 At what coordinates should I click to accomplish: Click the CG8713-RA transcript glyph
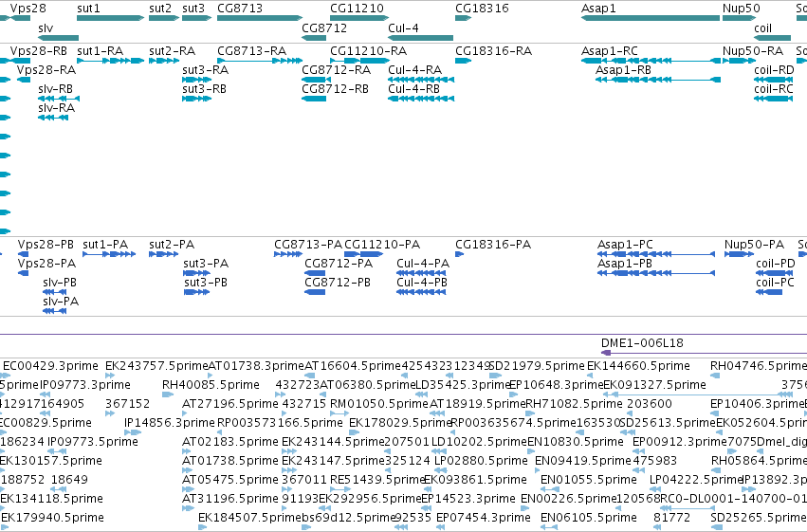[260, 61]
